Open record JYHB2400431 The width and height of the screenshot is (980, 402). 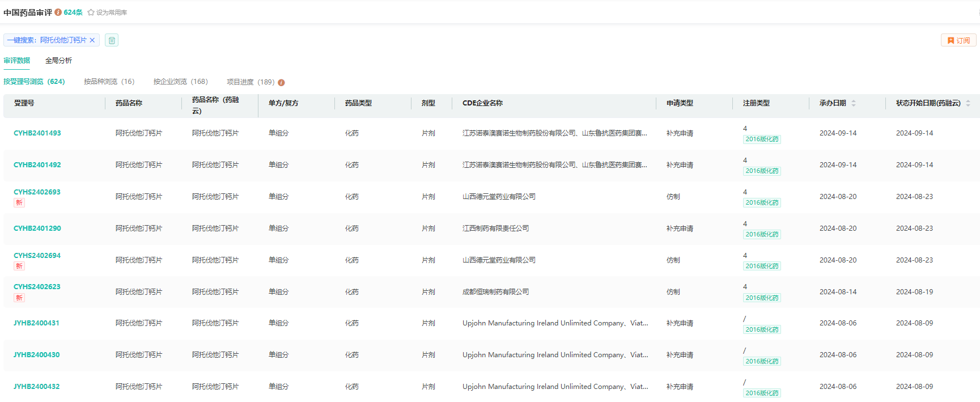pos(36,323)
